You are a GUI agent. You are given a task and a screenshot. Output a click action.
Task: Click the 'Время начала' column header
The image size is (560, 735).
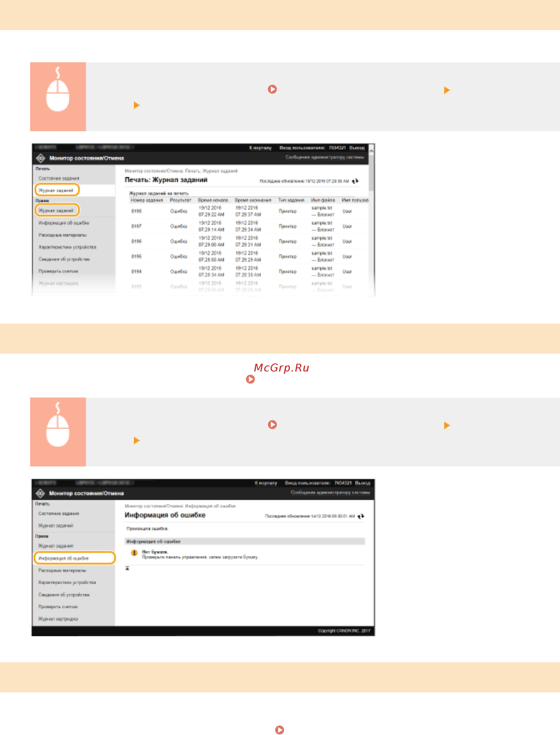point(213,200)
